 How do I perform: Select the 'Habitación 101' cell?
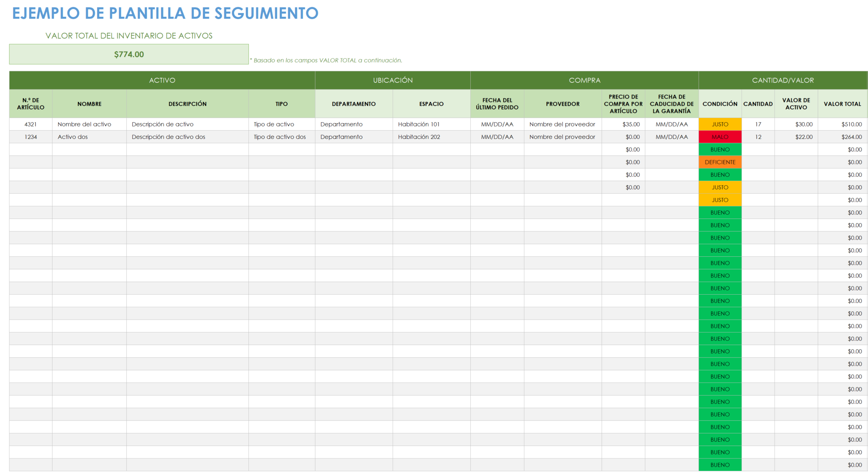coord(431,124)
